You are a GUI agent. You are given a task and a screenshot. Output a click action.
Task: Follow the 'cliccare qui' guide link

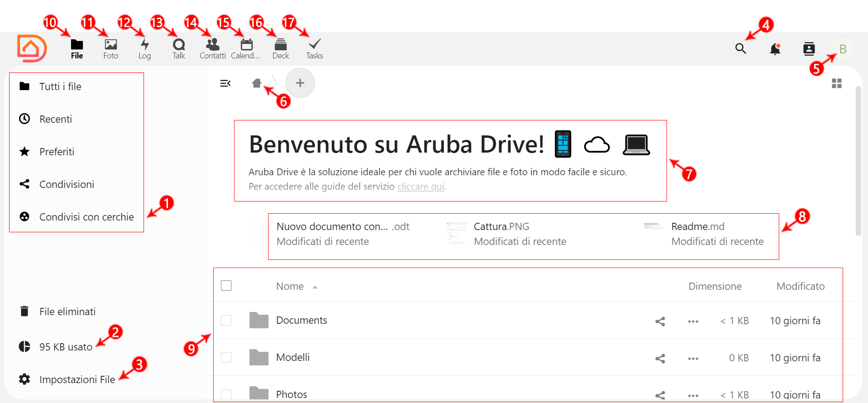421,187
